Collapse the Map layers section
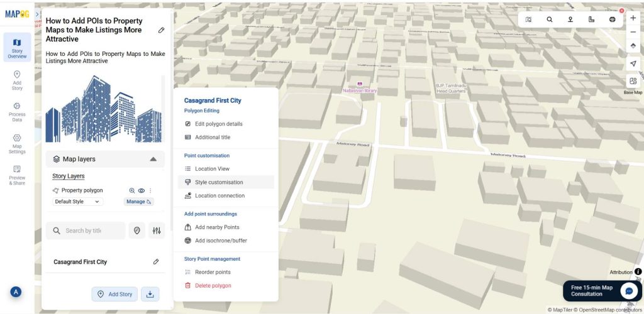 click(153, 160)
